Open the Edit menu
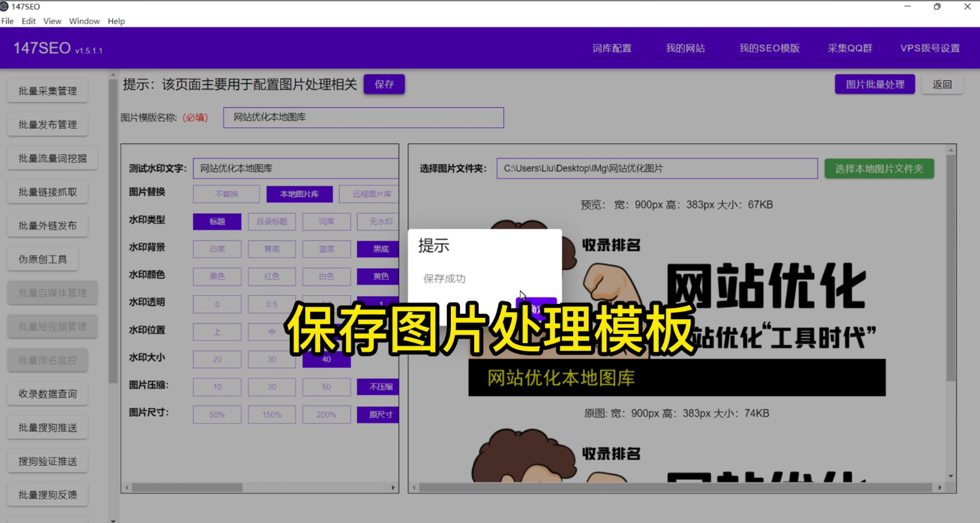The width and height of the screenshot is (980, 523). pyautogui.click(x=29, y=21)
